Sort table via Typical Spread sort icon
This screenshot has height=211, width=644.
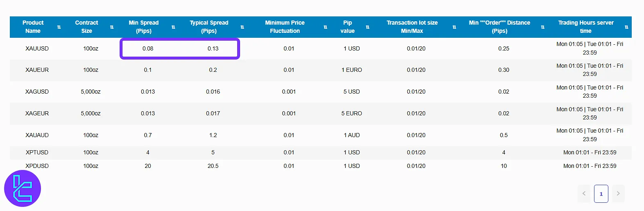(242, 27)
